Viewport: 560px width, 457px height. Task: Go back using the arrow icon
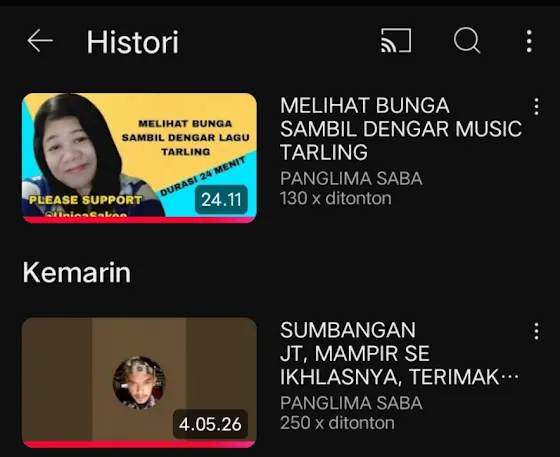pyautogui.click(x=40, y=41)
